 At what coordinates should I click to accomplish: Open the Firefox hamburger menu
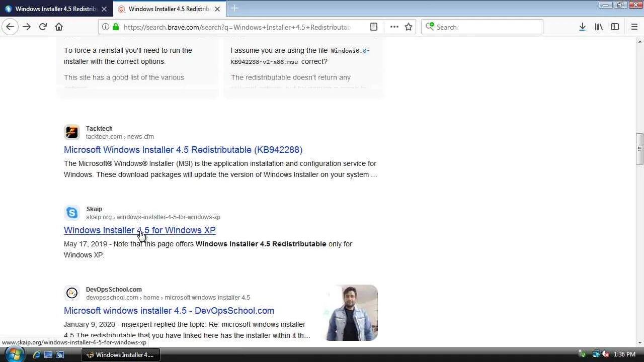(634, 27)
